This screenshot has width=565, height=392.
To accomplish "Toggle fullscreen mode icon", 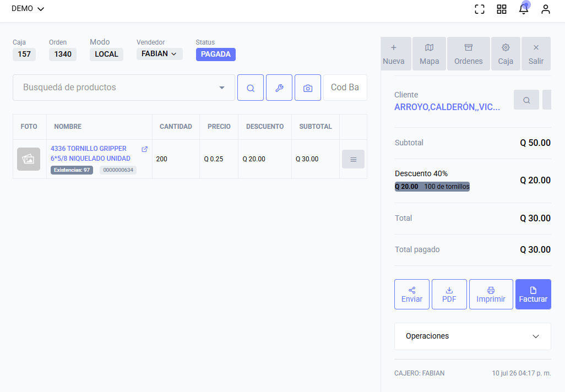I will pyautogui.click(x=480, y=9).
